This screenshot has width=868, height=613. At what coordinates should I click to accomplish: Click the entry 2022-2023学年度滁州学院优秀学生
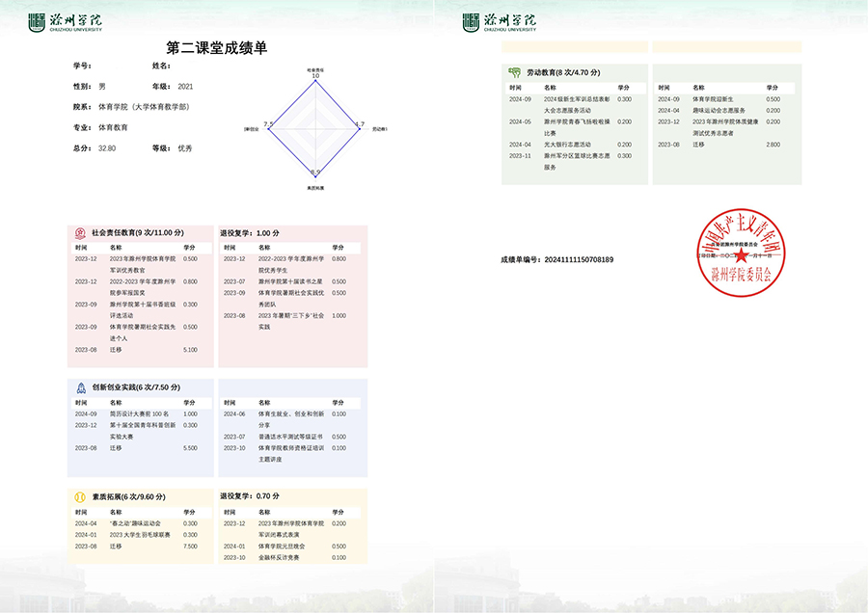[x=291, y=264]
